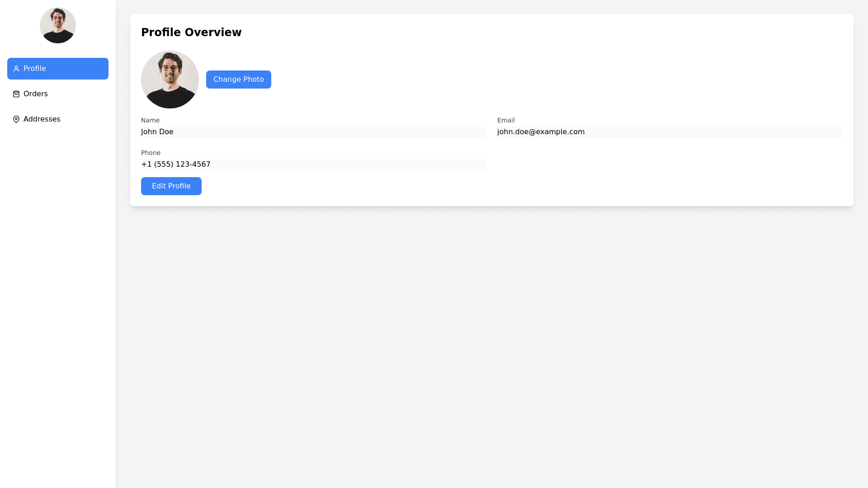The image size is (868, 488).
Task: Click the John Doe name text
Action: pos(157,132)
